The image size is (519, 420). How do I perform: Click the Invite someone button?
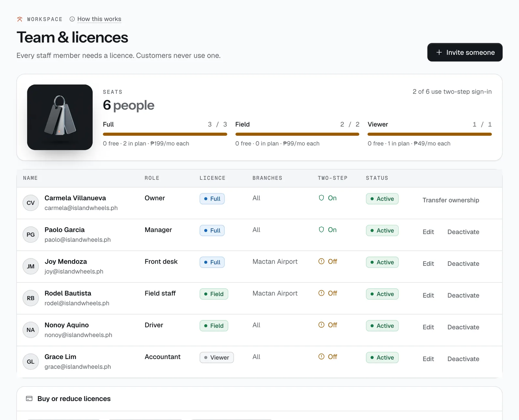465,52
